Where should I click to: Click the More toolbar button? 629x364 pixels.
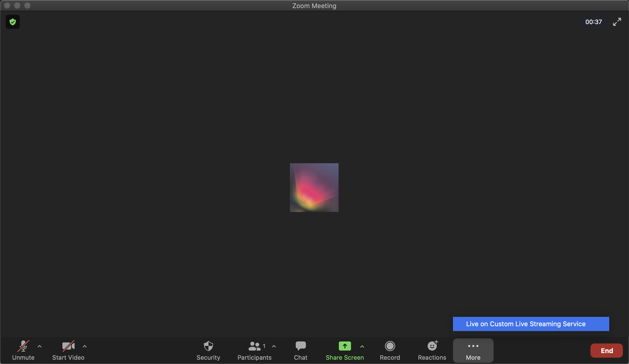point(473,351)
